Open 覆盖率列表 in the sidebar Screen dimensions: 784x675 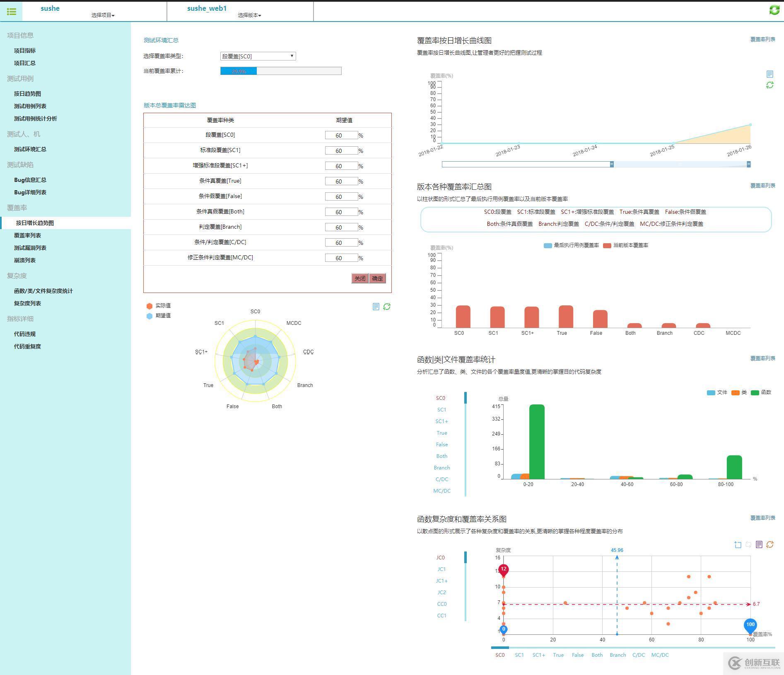(27, 235)
